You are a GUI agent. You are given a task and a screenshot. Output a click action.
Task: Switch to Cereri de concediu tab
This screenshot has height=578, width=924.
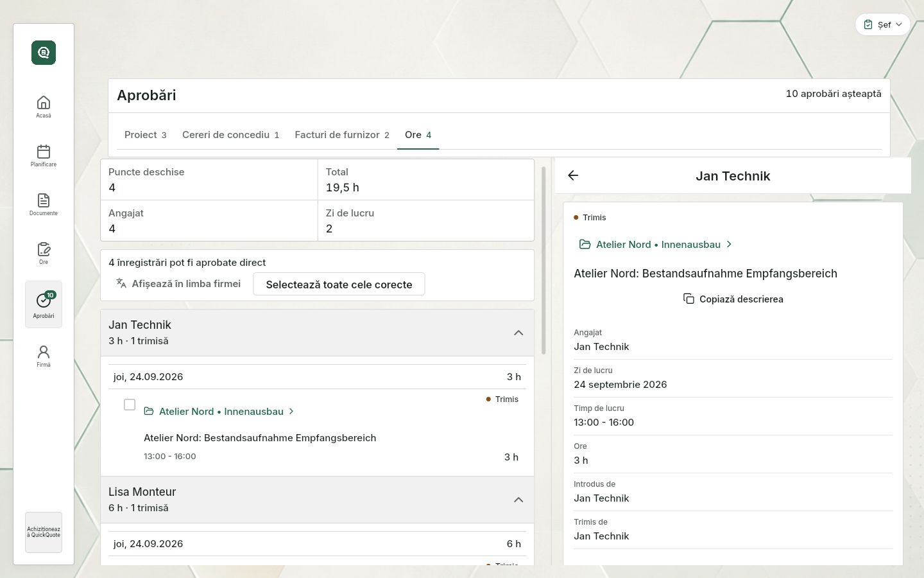(230, 135)
